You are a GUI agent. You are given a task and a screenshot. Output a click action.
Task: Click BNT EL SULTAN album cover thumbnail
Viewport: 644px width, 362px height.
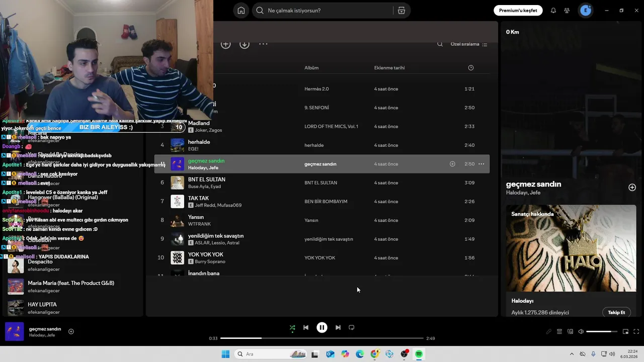(x=177, y=183)
